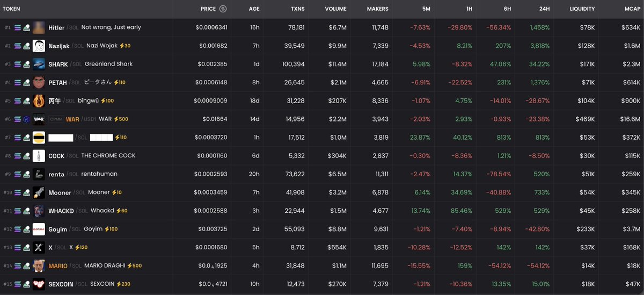The height and width of the screenshot is (295, 644).
Task: Click the PumpSwap DEX icon in renta row
Action: pyautogui.click(x=26, y=174)
